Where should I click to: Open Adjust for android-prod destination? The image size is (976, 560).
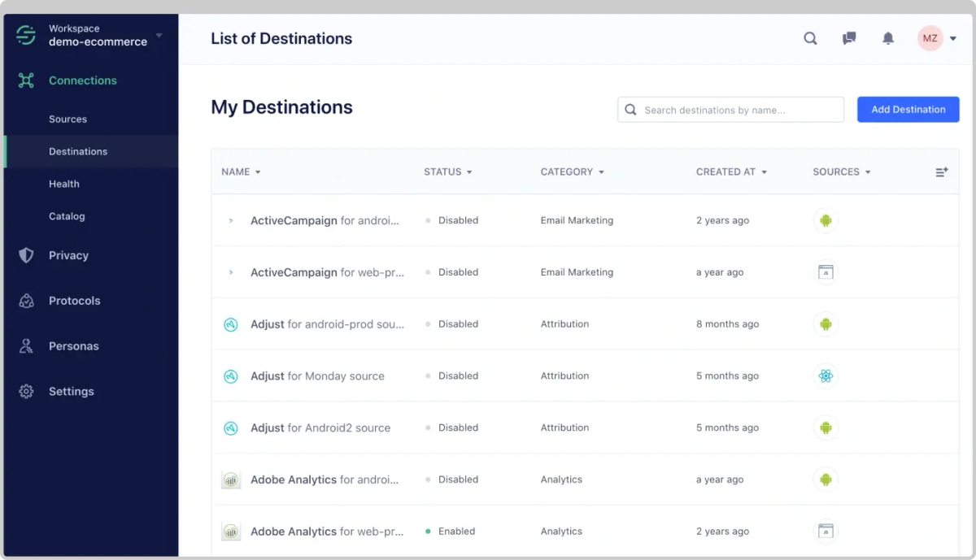point(327,324)
